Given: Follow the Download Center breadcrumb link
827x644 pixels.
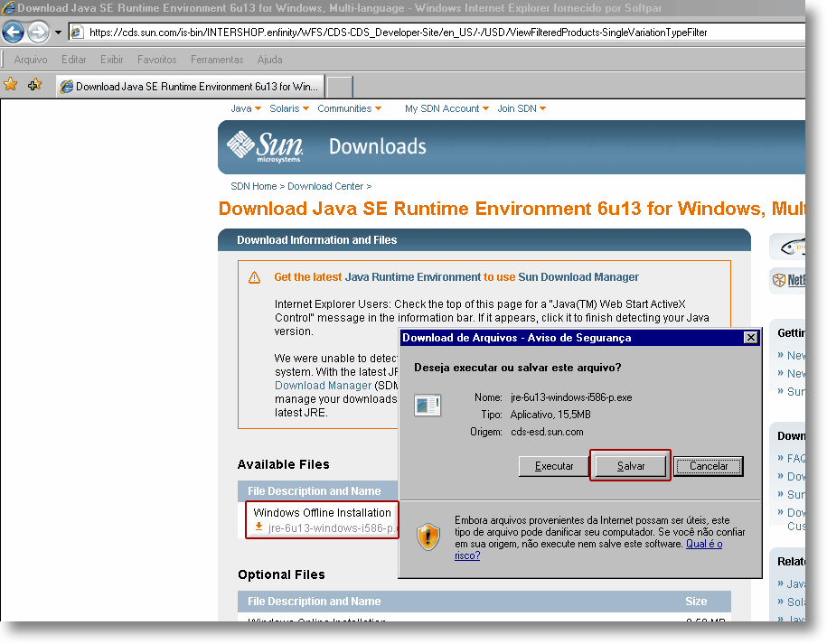Looking at the screenshot, I should 325,186.
